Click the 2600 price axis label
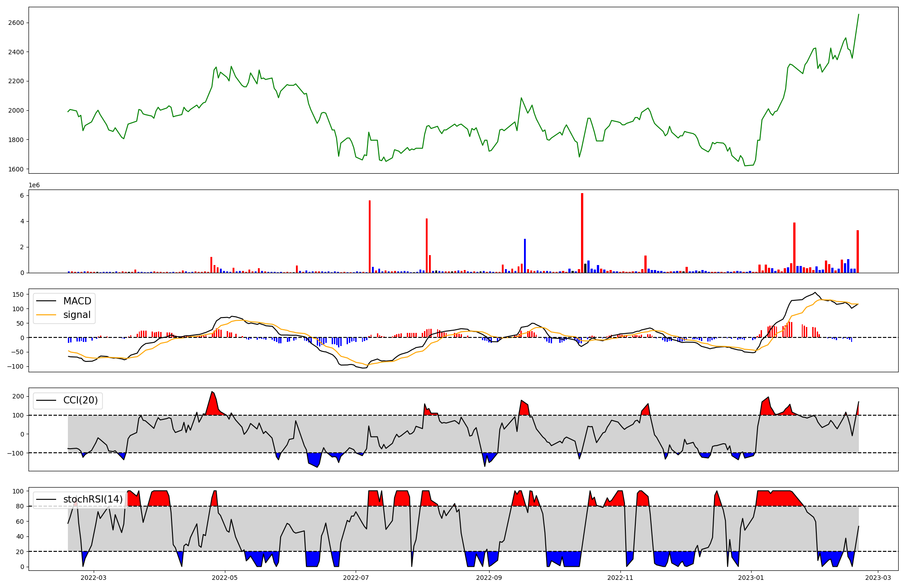 point(15,23)
